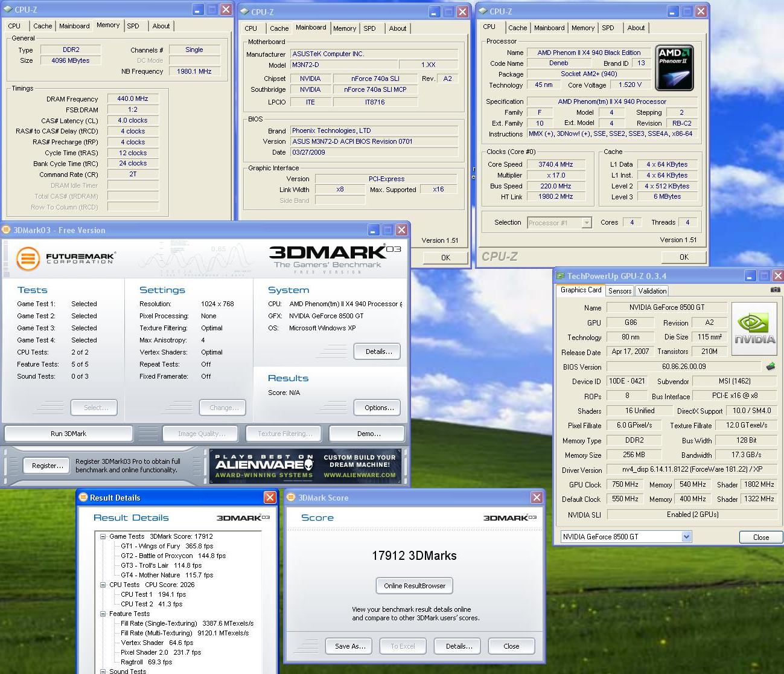Click the Core Speed value 3740.4 MHz
This screenshot has width=784, height=674.
[556, 164]
